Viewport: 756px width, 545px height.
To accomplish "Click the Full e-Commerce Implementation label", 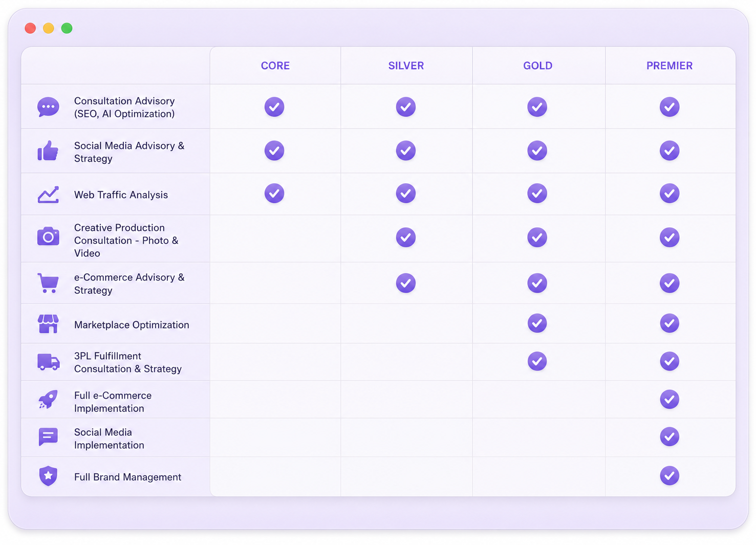I will (113, 402).
